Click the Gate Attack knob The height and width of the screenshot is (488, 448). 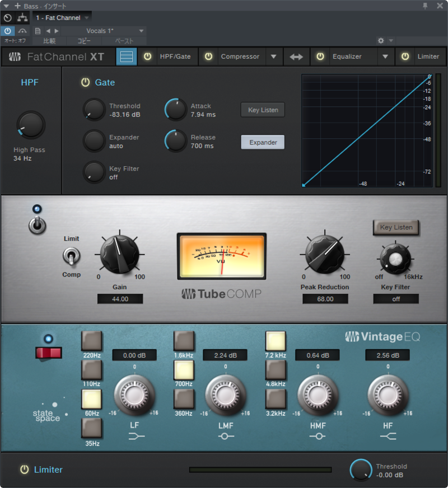tap(176, 110)
